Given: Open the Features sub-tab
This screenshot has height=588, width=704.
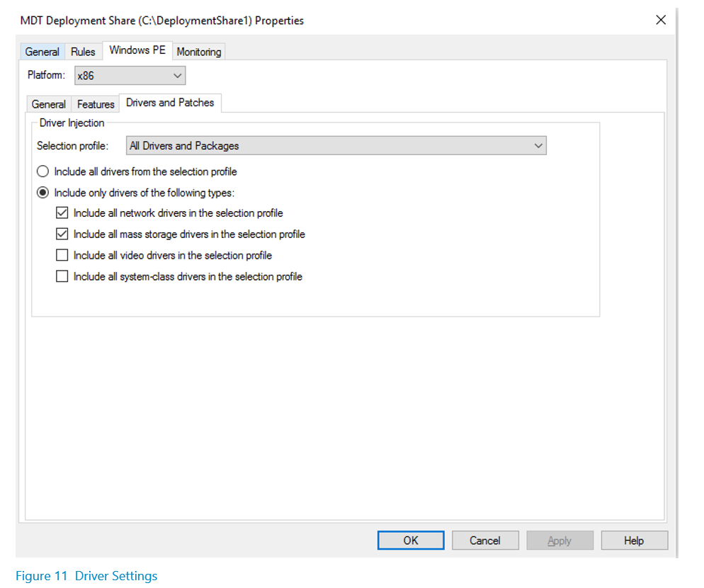Looking at the screenshot, I should point(96,104).
